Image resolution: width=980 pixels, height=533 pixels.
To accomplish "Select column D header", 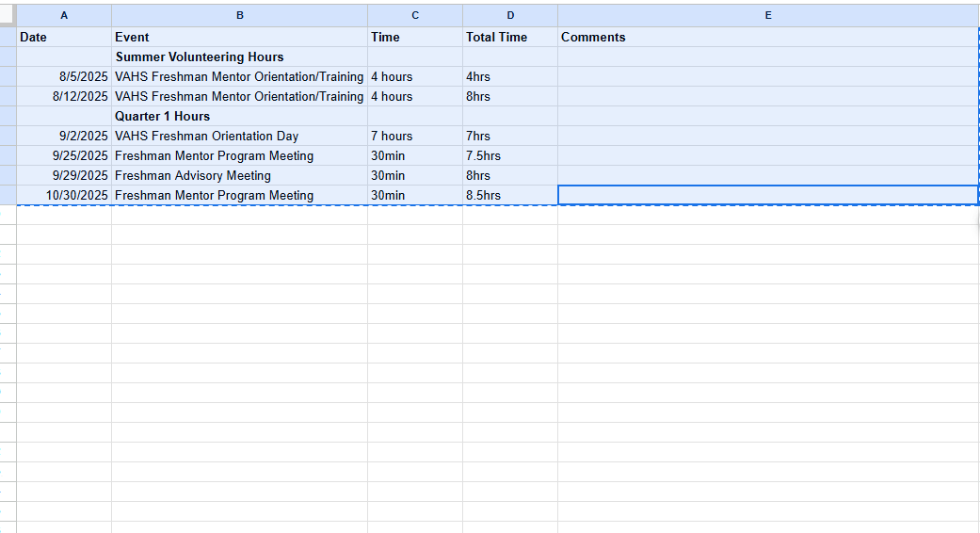I will pyautogui.click(x=510, y=16).
